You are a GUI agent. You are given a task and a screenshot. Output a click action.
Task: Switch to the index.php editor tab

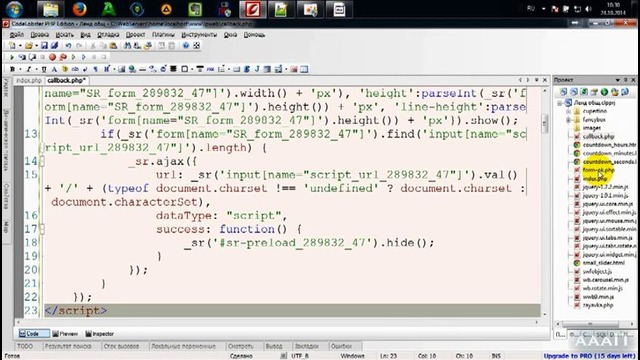(x=29, y=80)
